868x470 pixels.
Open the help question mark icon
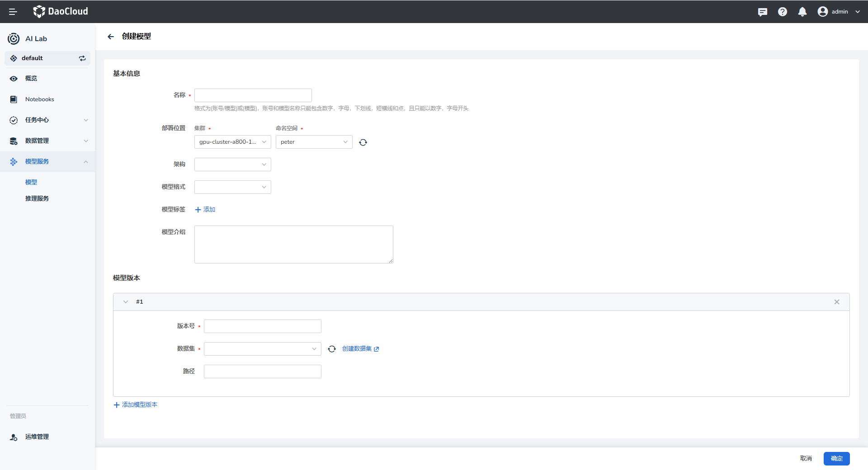[782, 12]
